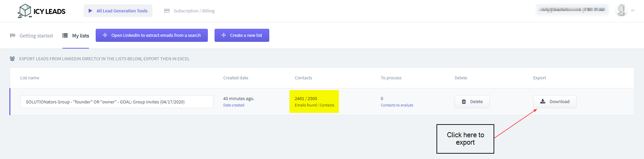Viewport: 644px width, 159px height.
Task: Click the plus icon on the Open LinkedIn button
Action: click(x=105, y=35)
